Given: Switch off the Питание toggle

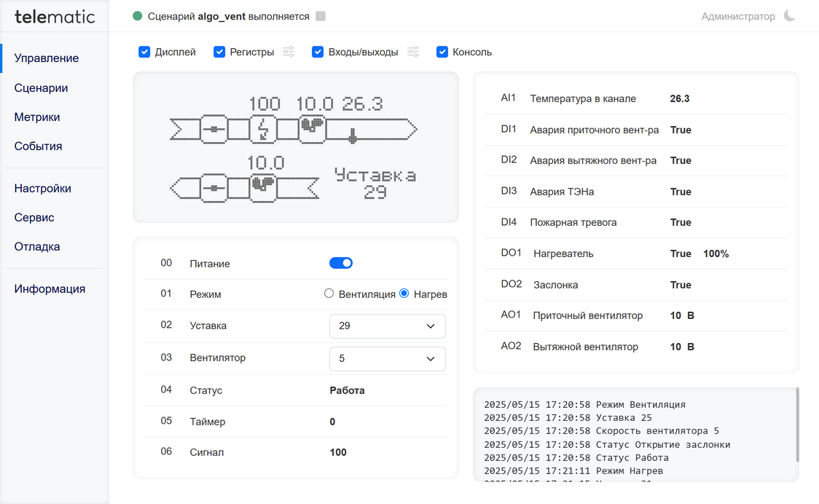Looking at the screenshot, I should 341,263.
